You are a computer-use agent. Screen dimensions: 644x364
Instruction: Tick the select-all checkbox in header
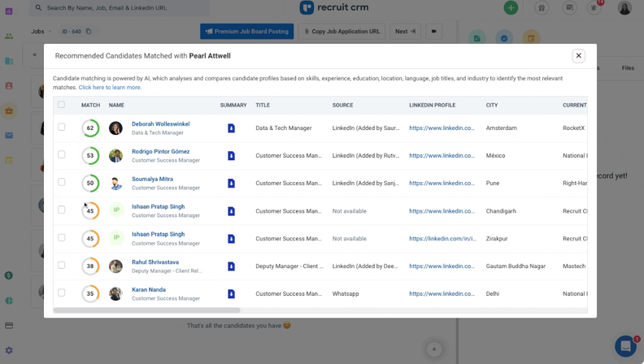[61, 105]
